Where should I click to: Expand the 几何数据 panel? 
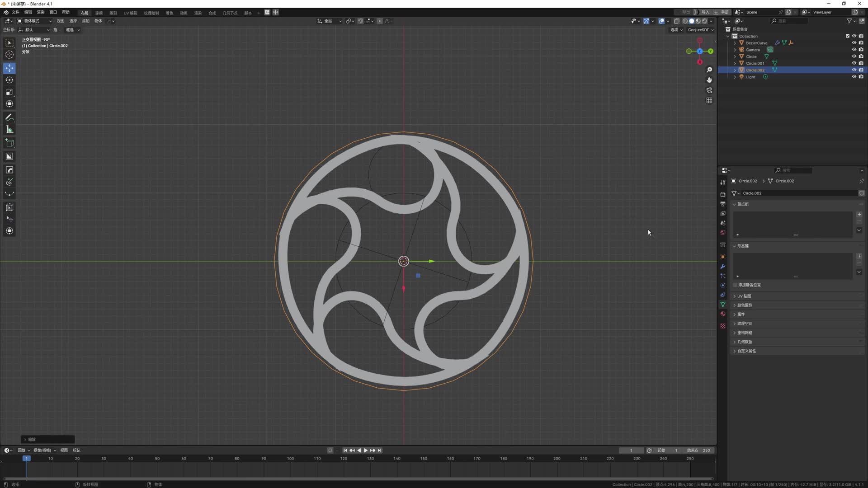point(745,342)
